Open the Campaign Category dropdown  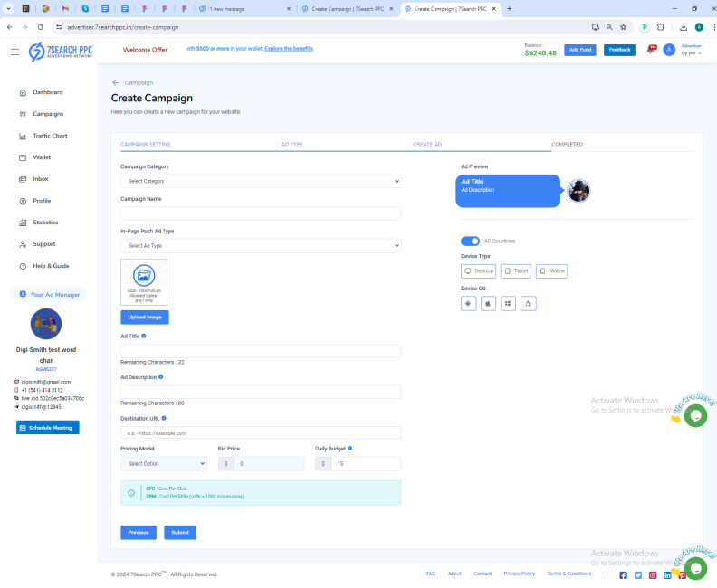coord(260,181)
